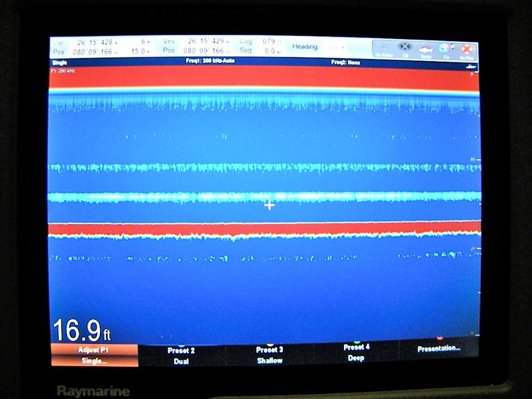Tap the F1 200 kHz label
Viewport: 532px width, 399px height.
(62, 71)
